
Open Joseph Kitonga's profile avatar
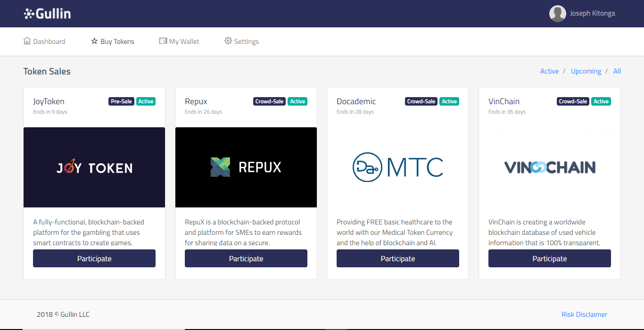[x=558, y=14]
